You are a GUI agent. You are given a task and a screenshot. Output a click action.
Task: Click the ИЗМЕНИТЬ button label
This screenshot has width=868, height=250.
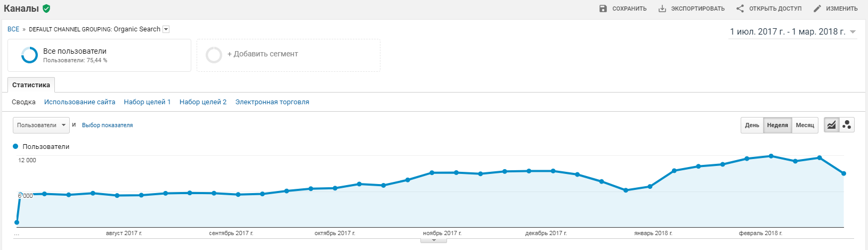pos(842,9)
